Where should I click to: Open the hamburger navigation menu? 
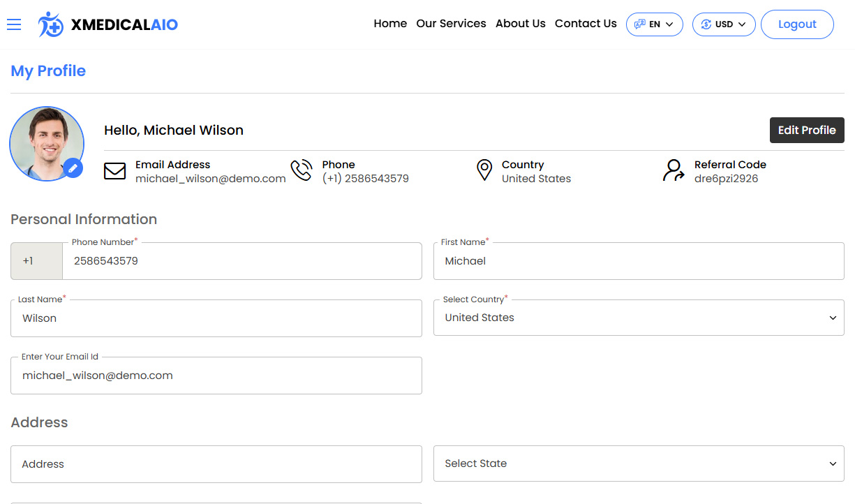[14, 23]
